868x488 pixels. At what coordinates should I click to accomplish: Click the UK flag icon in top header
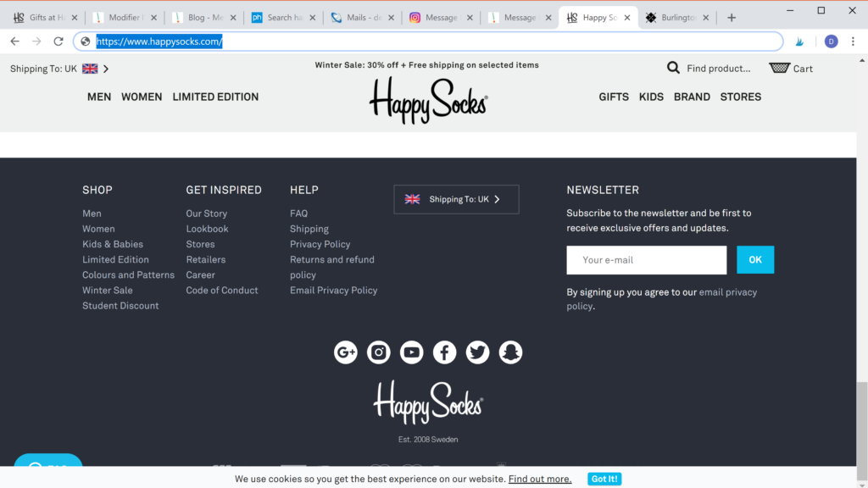(90, 69)
